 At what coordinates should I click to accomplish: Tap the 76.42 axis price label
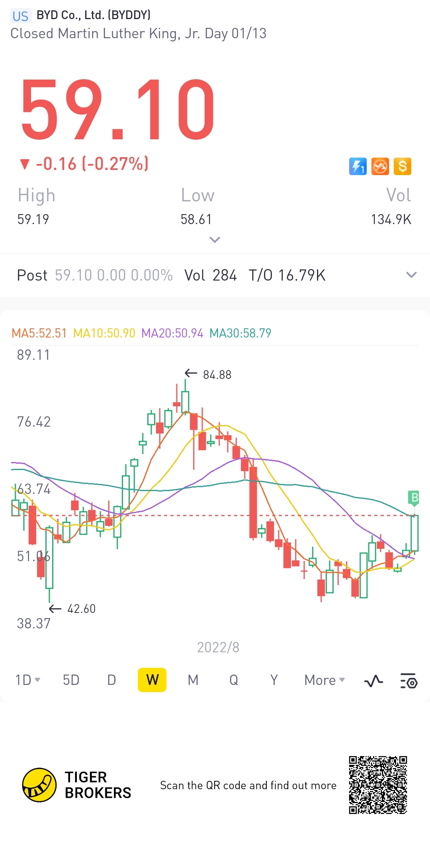pyautogui.click(x=33, y=422)
